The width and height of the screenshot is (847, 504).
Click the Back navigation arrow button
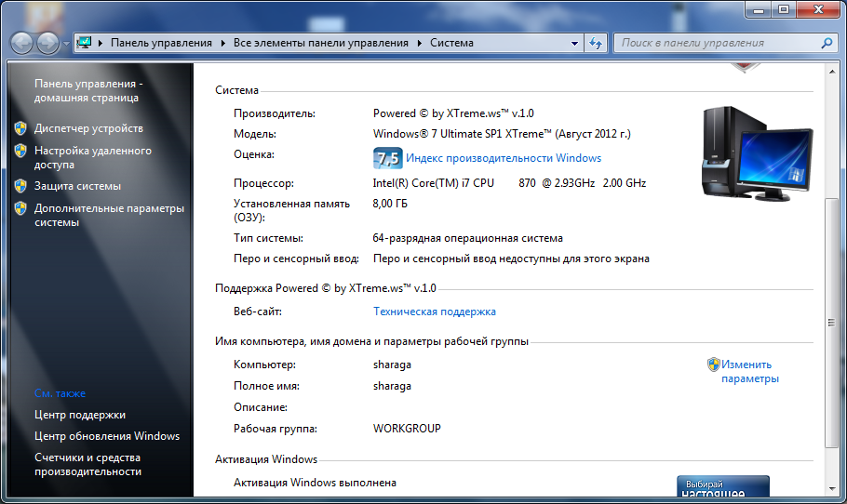coord(21,43)
